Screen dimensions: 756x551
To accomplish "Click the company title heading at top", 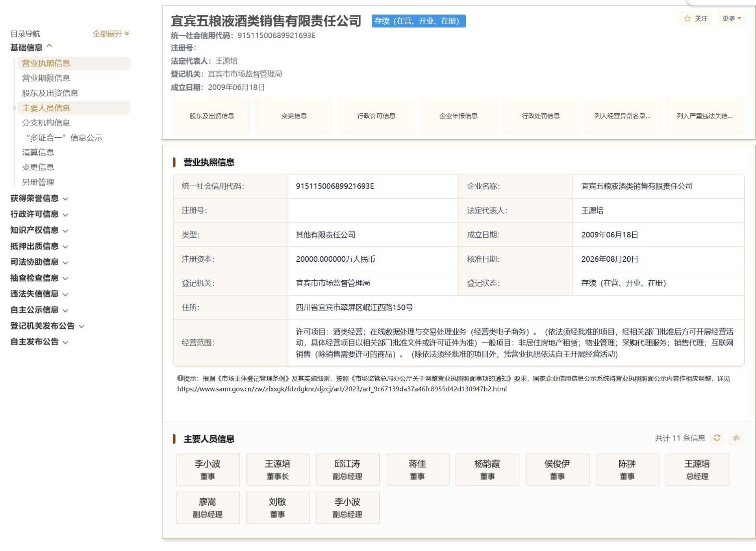I will (x=266, y=21).
